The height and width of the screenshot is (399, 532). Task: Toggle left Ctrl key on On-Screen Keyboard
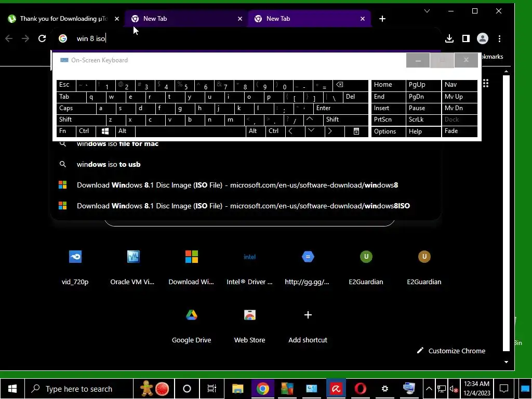tap(86, 131)
